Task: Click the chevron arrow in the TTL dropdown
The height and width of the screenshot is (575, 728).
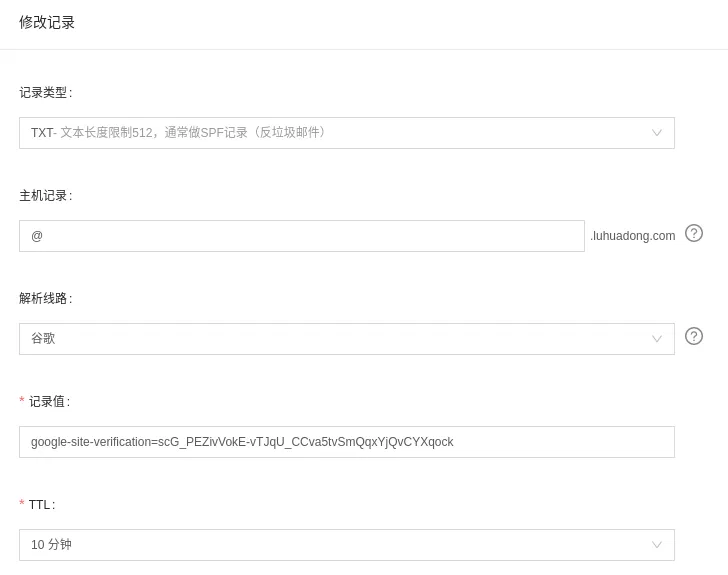Action: click(657, 545)
